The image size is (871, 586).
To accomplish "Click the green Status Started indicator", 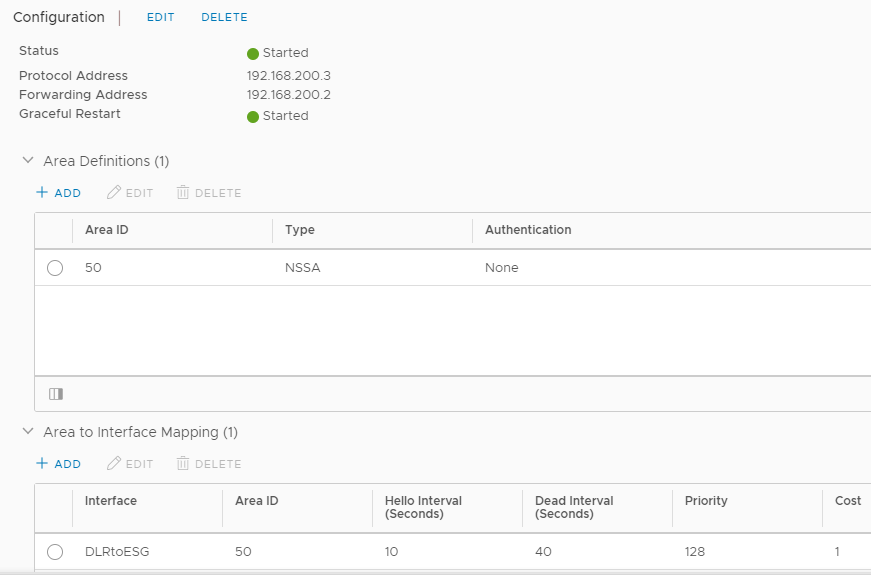I will (253, 54).
